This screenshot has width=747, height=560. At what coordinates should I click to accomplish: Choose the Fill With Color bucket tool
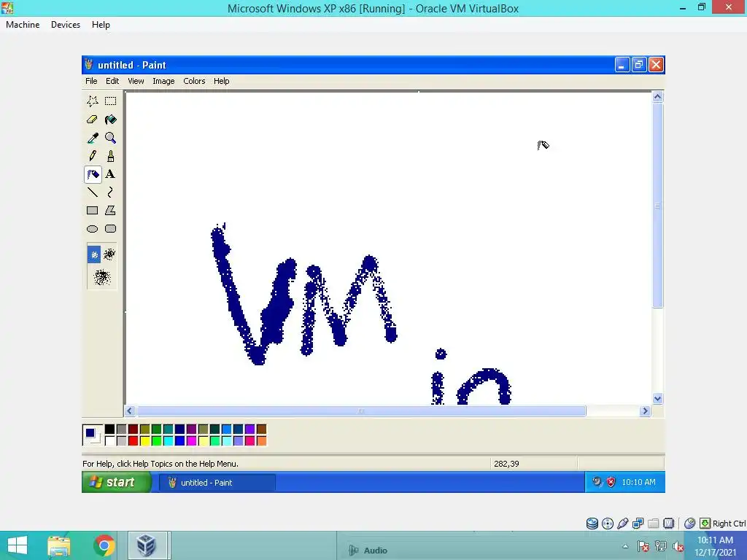[x=111, y=120]
